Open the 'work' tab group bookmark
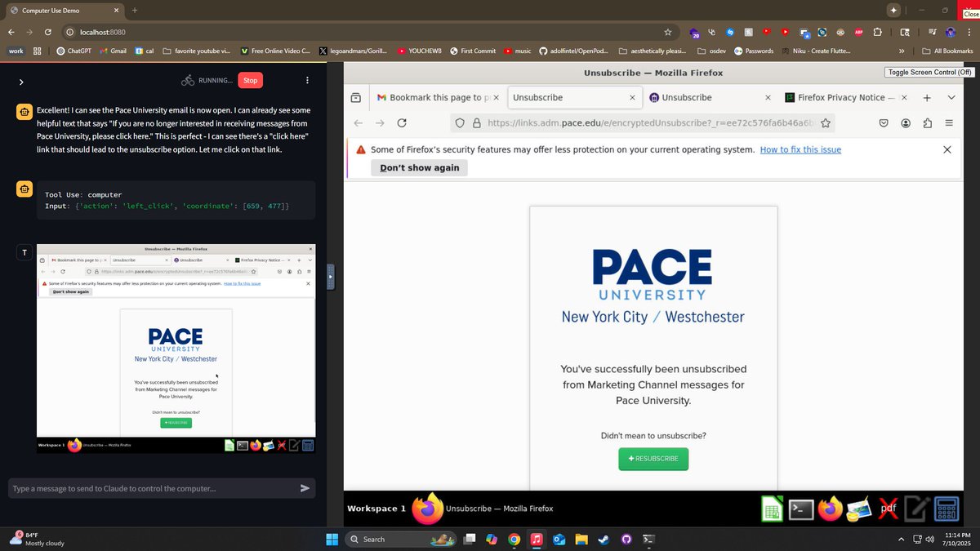The width and height of the screenshot is (980, 551). point(16,51)
